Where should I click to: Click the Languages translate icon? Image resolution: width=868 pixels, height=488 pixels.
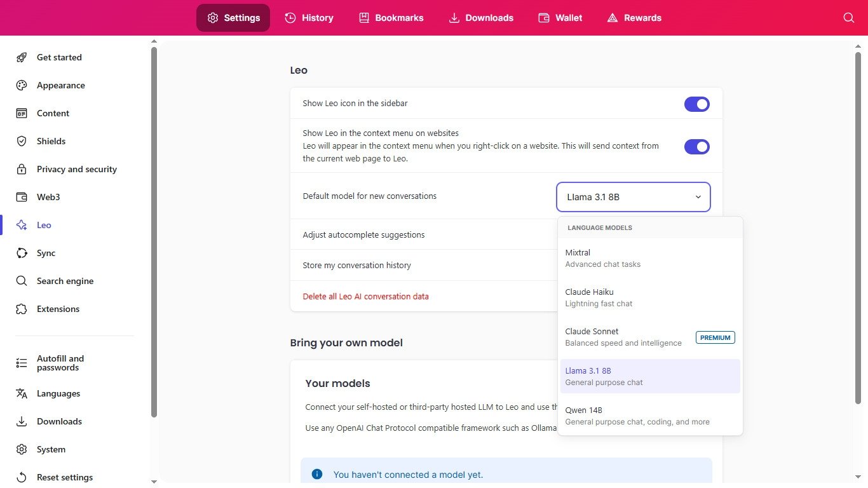tap(22, 393)
